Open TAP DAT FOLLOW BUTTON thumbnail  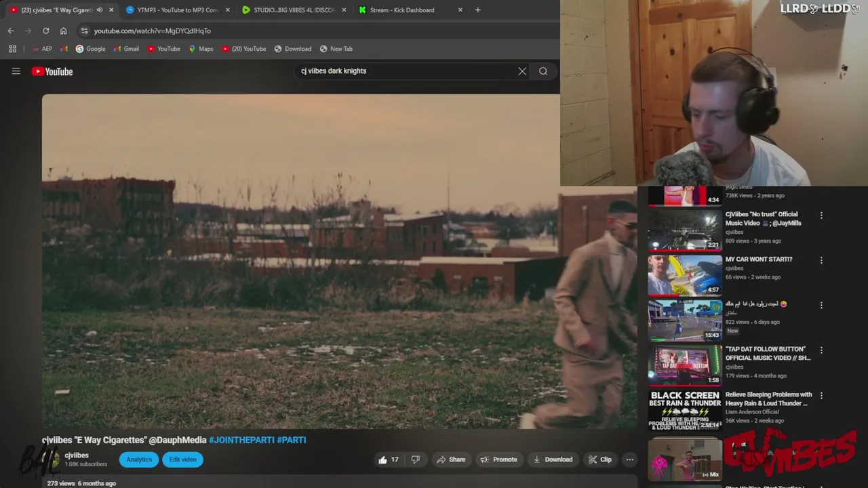(685, 365)
